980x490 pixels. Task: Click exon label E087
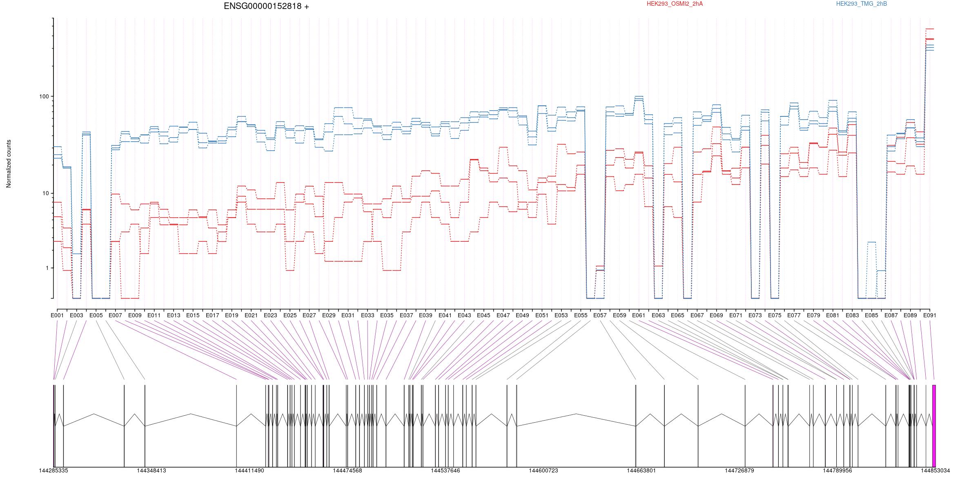tap(891, 315)
